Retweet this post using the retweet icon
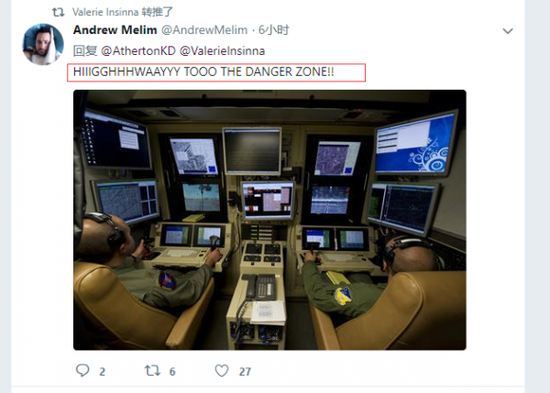Viewport: 550px width, 393px height. click(x=153, y=371)
